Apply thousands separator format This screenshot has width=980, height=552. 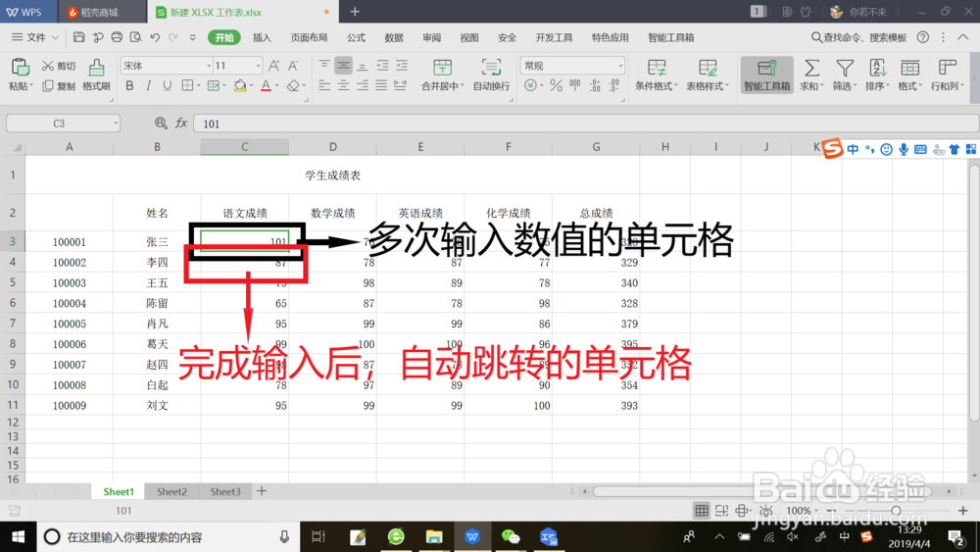click(x=575, y=85)
